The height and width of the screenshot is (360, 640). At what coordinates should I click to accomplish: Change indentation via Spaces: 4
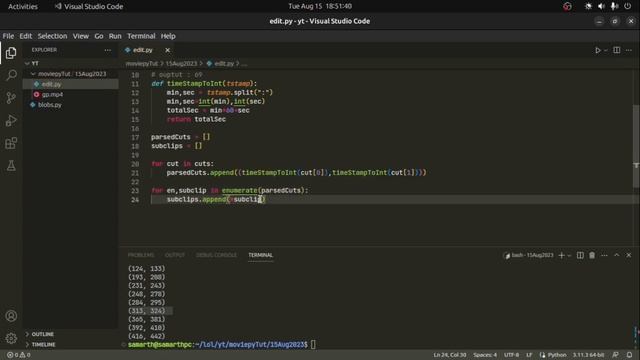[x=485, y=355]
